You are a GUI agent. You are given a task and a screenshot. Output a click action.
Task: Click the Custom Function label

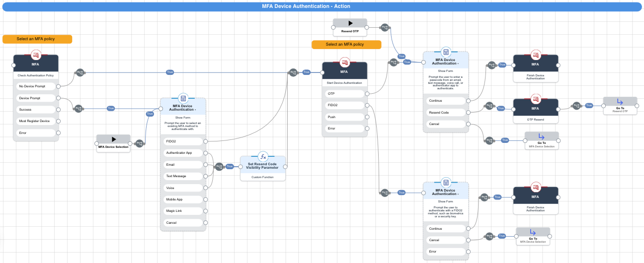[262, 177]
